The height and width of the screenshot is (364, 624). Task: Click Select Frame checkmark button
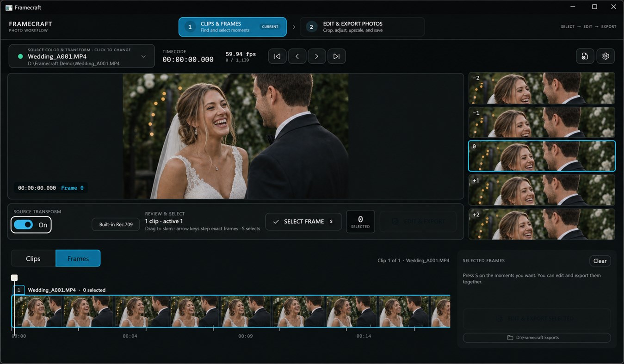pyautogui.click(x=303, y=222)
